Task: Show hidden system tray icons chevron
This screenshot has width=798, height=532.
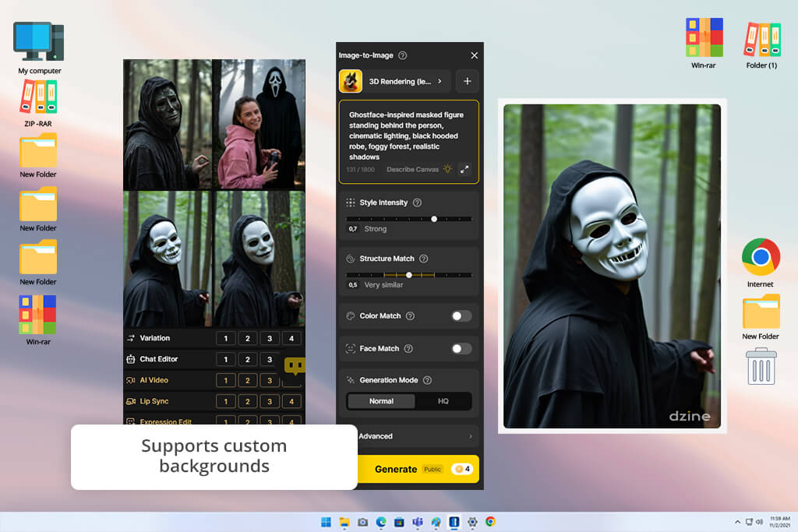Action: coord(737,522)
